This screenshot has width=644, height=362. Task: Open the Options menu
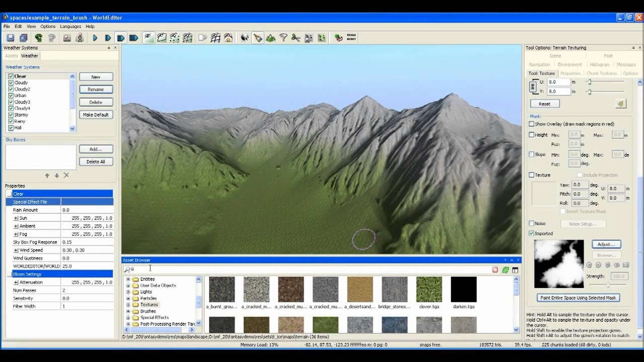tap(48, 26)
